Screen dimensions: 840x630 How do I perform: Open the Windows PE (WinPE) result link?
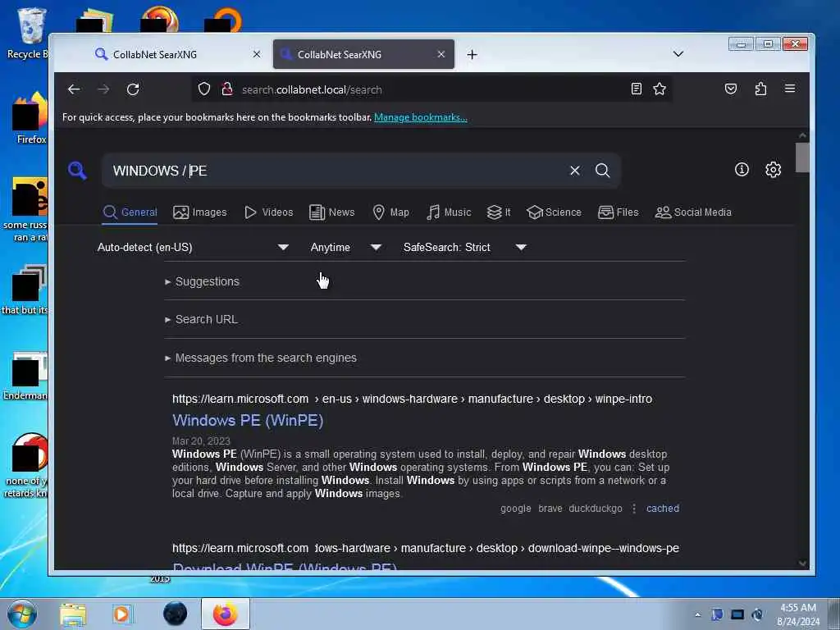pos(248,421)
